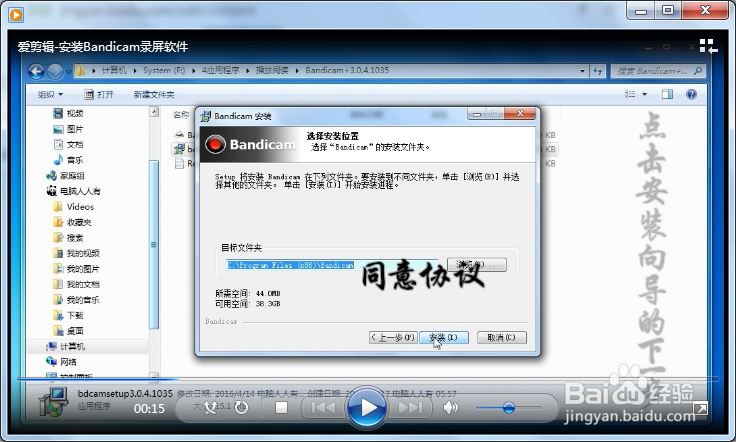This screenshot has height=442, width=736.
Task: Open 我的文档 folder in navigation pane
Action: point(77,284)
